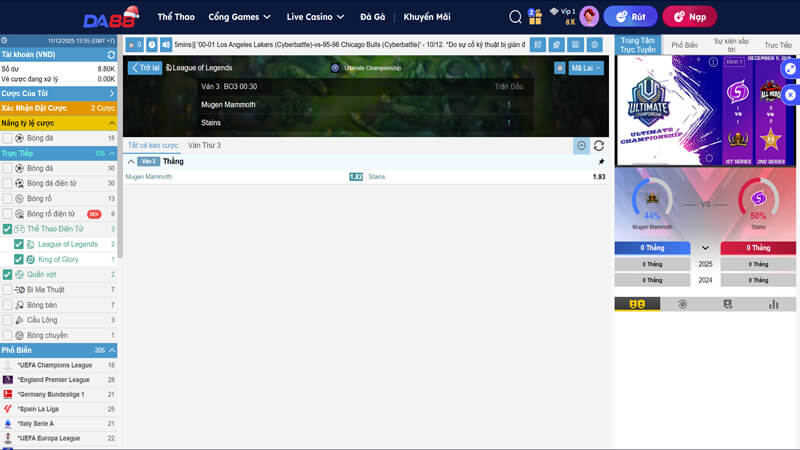Image resolution: width=800 pixels, height=450 pixels.
Task: Open first toolbar icon left of gear group
Action: pos(538,45)
